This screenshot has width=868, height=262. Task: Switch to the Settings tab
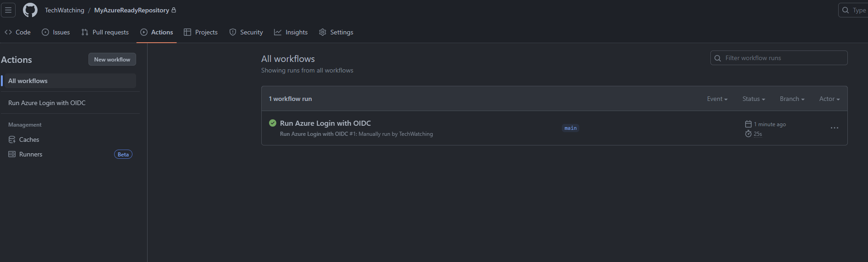coord(336,32)
